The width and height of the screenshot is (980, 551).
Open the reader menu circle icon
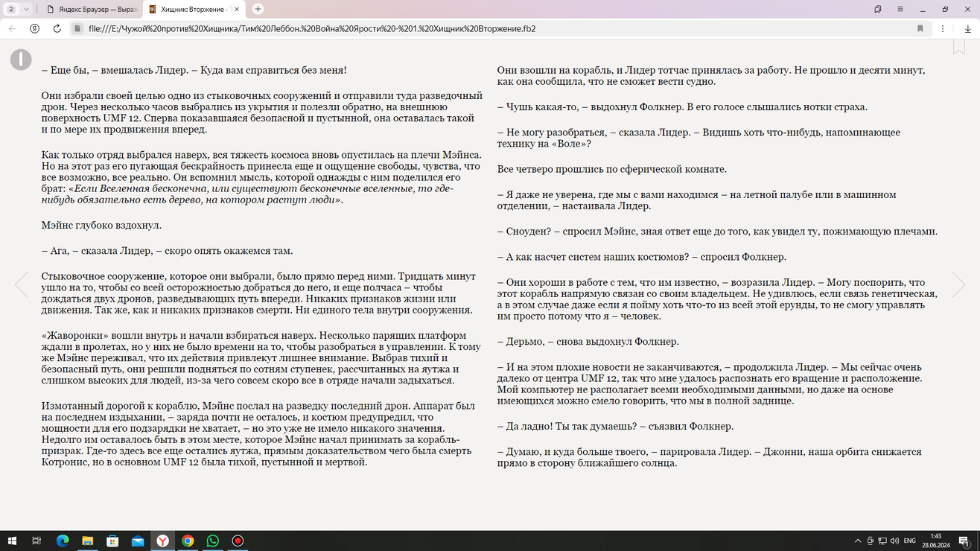pyautogui.click(x=21, y=60)
